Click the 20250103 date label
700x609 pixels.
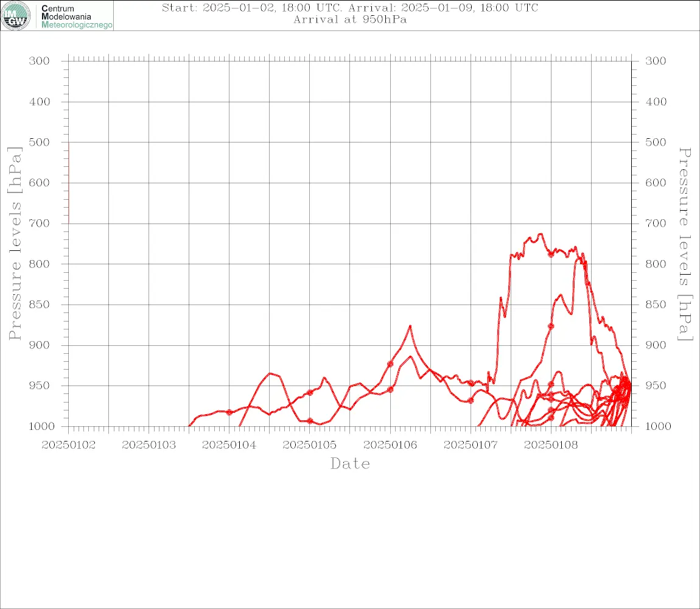click(149, 445)
